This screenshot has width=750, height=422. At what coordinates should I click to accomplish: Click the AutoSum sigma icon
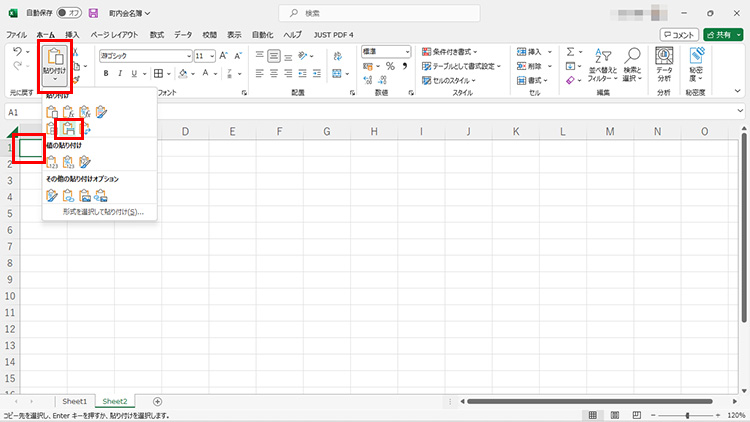571,52
